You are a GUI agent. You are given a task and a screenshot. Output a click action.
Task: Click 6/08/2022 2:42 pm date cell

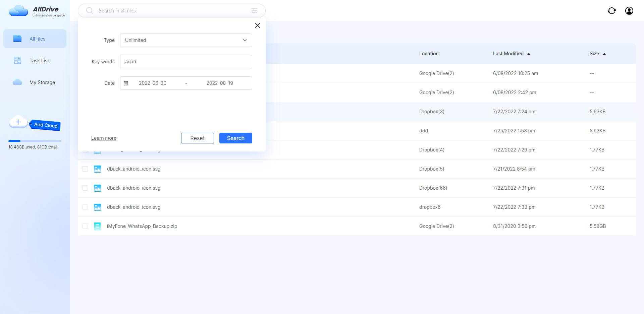(515, 92)
